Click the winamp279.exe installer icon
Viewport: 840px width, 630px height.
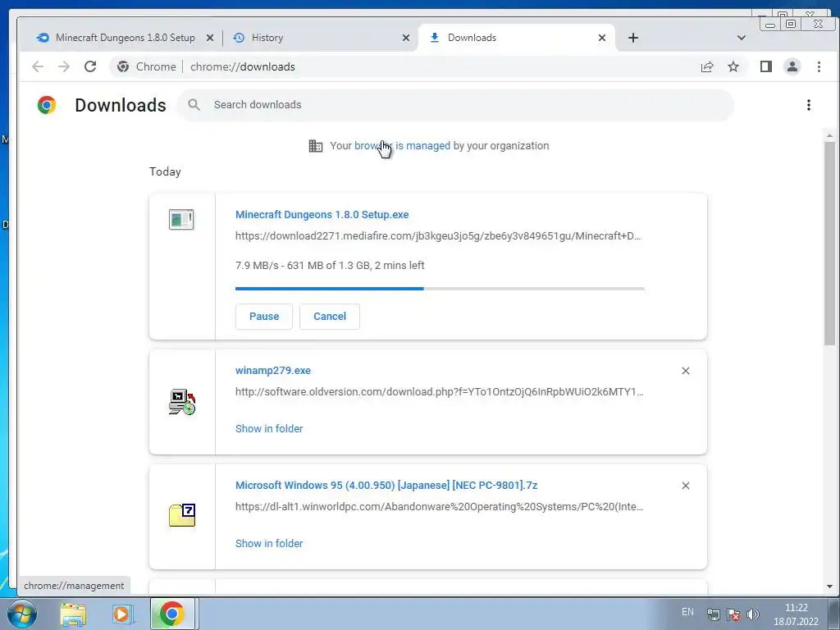click(x=182, y=402)
